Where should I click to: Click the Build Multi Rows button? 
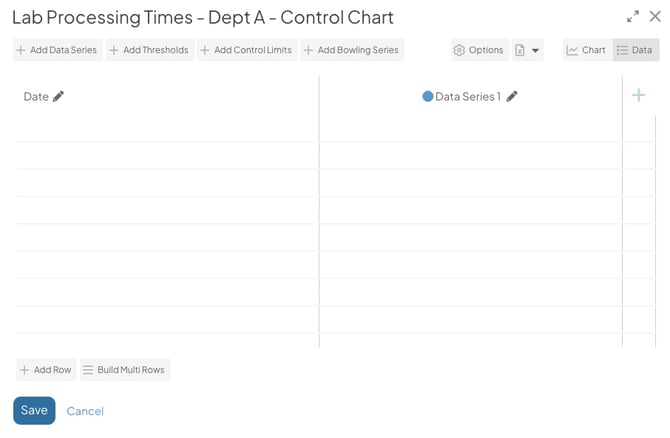(125, 370)
